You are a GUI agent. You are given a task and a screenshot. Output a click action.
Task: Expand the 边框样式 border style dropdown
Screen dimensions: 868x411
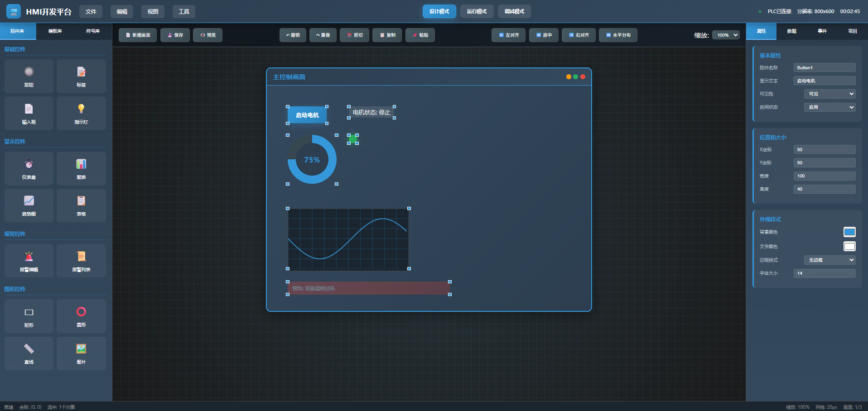coord(829,260)
